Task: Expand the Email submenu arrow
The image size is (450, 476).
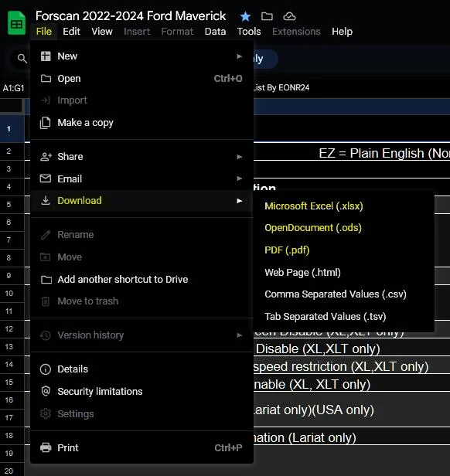Action: 240,178
